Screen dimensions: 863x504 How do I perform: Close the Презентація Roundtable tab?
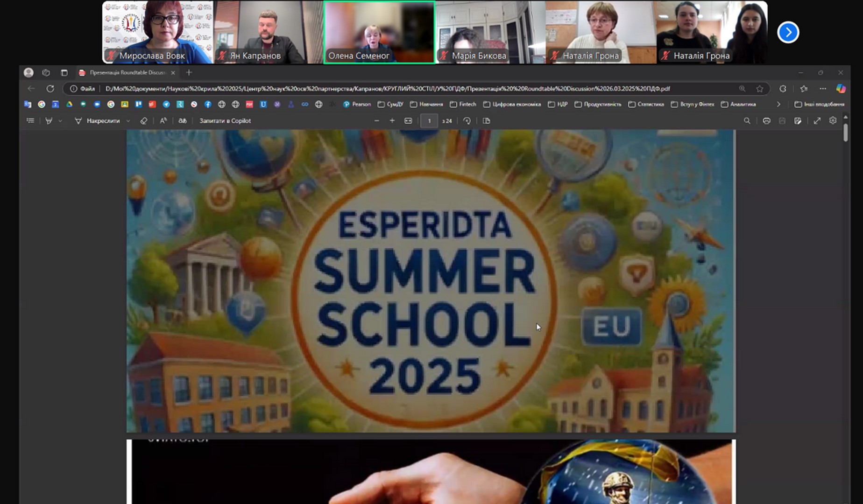173,72
